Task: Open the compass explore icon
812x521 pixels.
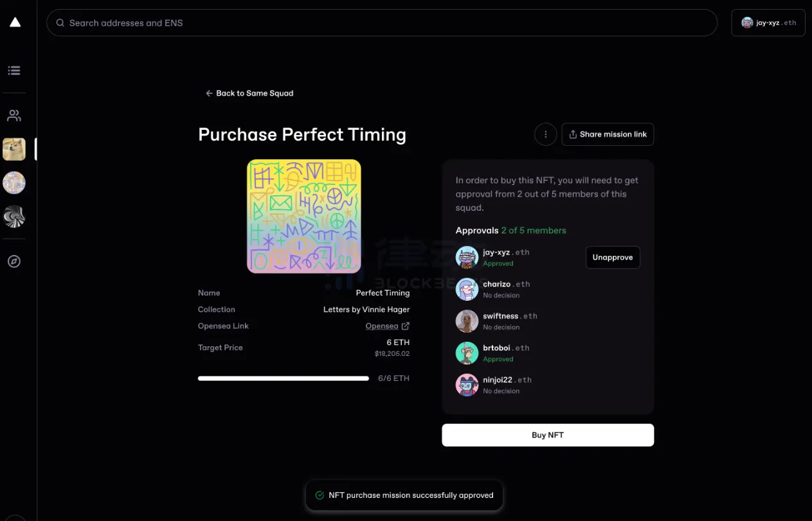Action: coord(14,261)
